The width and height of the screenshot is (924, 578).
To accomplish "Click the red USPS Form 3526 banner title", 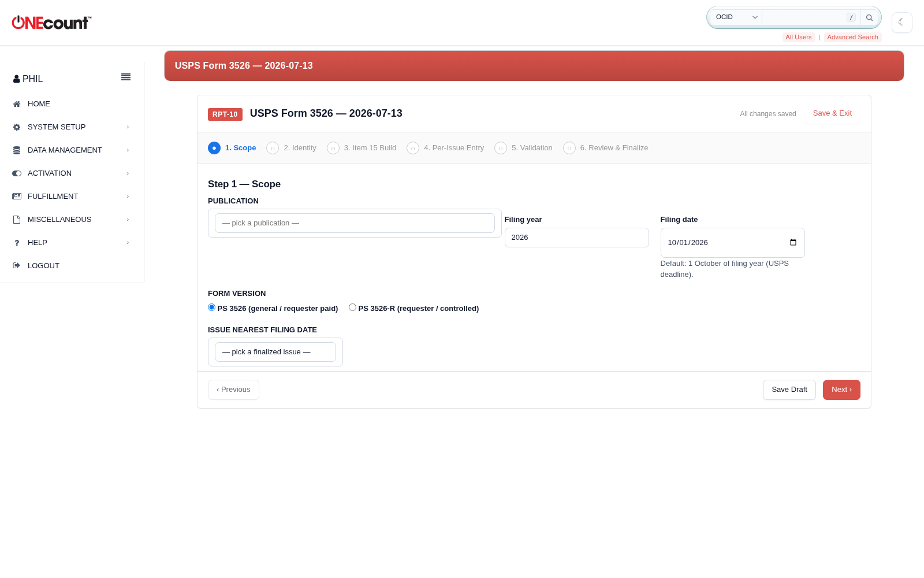I will click(x=244, y=66).
